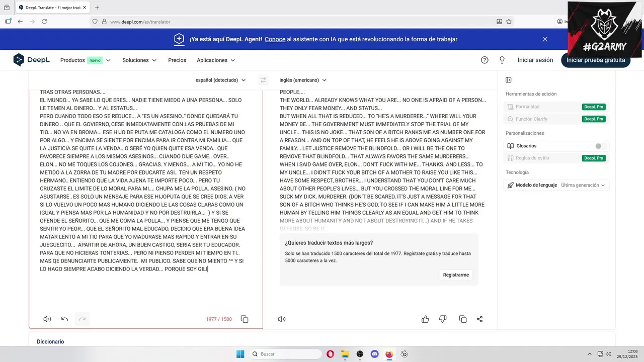This screenshot has height=362, width=644.
Task: Click the Diccionario heading
Action: coord(50,342)
